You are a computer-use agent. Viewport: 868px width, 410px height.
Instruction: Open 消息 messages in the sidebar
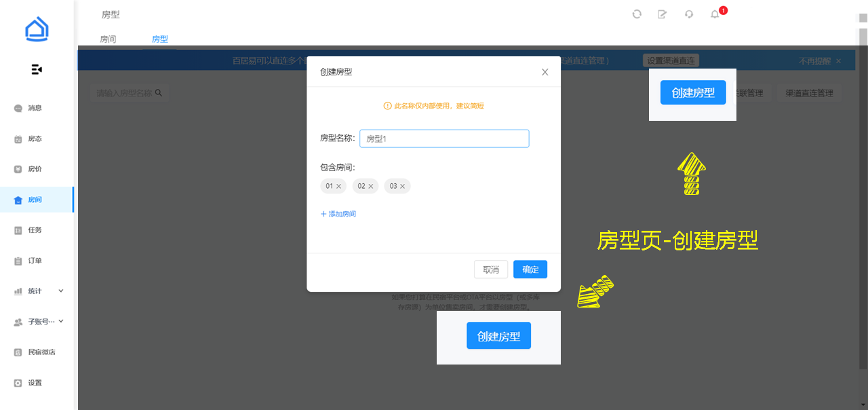pyautogui.click(x=37, y=108)
